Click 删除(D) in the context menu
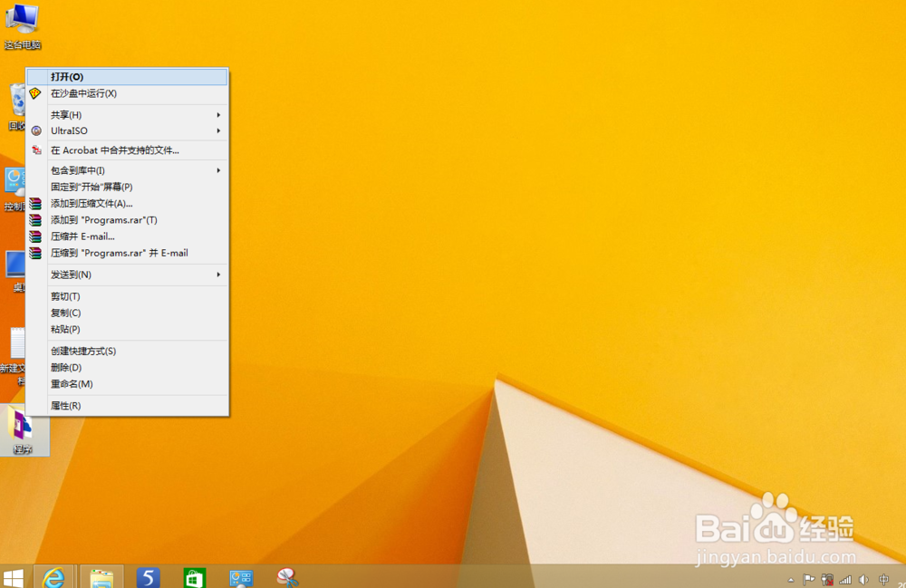The image size is (906, 588). pyautogui.click(x=127, y=368)
